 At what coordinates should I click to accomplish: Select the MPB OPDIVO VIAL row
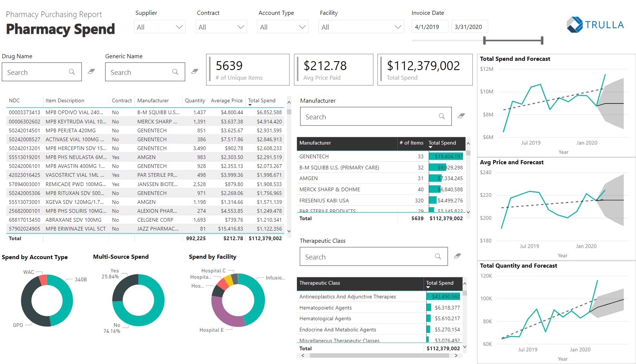[x=145, y=112]
